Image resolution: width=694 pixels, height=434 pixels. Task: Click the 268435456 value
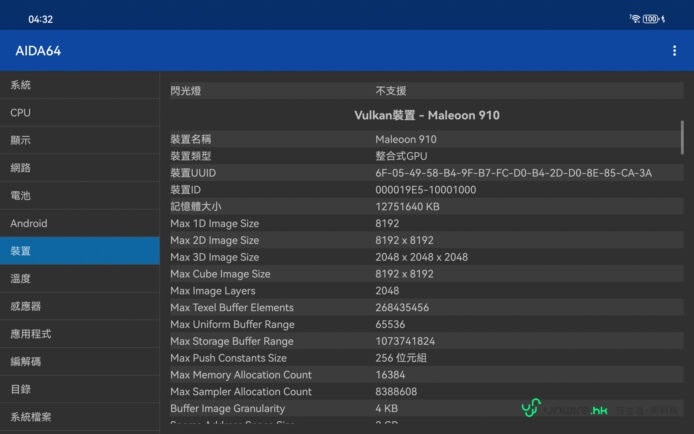(402, 307)
